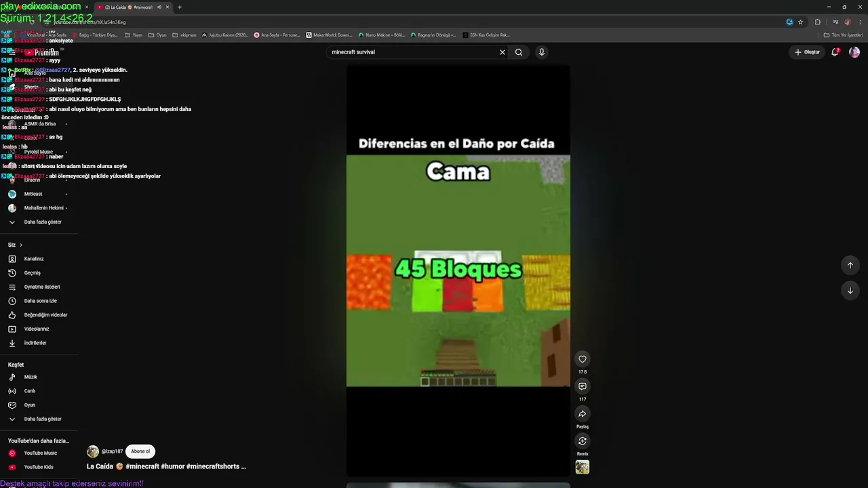Open the MakerWorld bookmark
The height and width of the screenshot is (488, 868).
coord(329,35)
